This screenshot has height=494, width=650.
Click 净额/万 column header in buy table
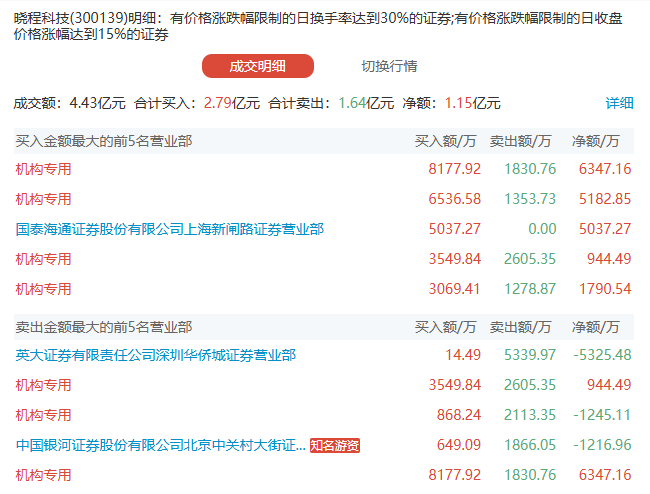click(x=595, y=141)
